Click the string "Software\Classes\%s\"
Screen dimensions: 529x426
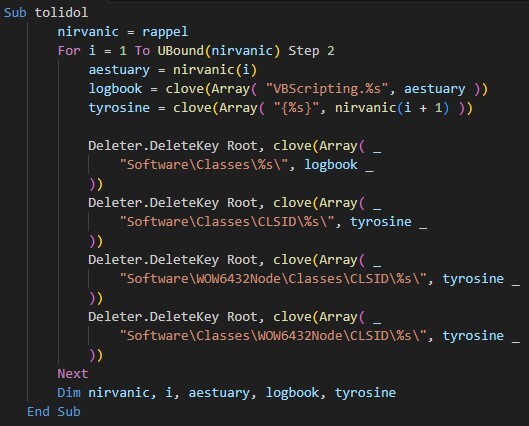pos(204,165)
